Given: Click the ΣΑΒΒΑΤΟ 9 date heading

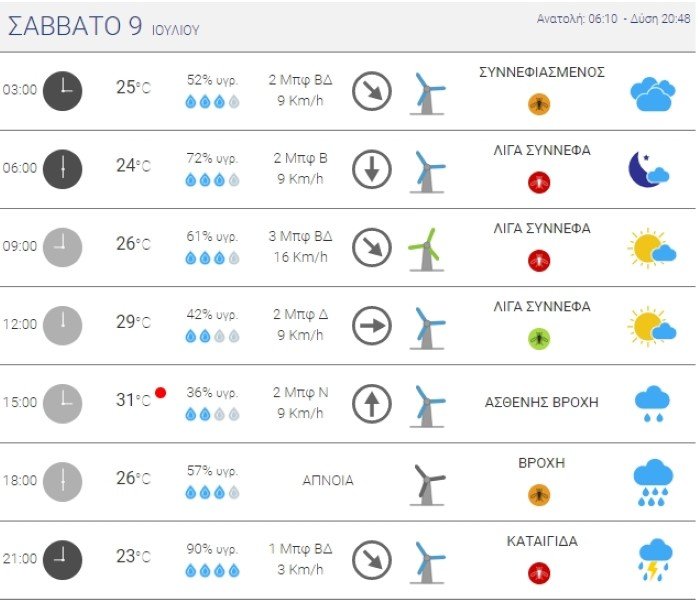Looking at the screenshot, I should pyautogui.click(x=75, y=26).
